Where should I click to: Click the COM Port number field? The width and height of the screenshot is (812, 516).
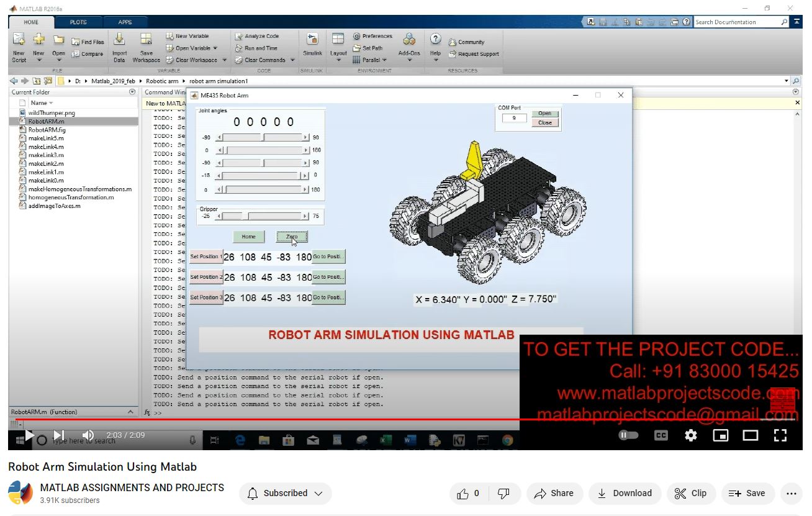(513, 118)
